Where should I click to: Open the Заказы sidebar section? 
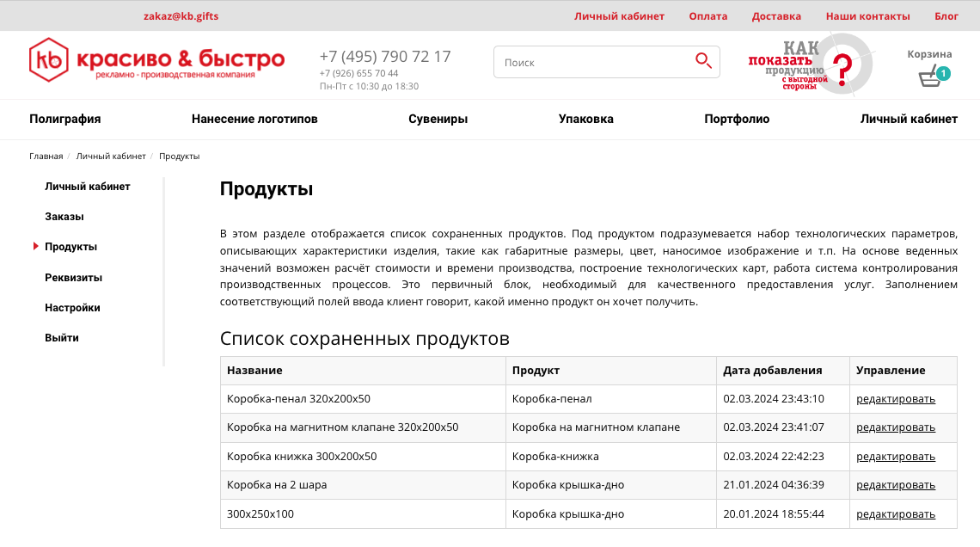[x=64, y=216]
